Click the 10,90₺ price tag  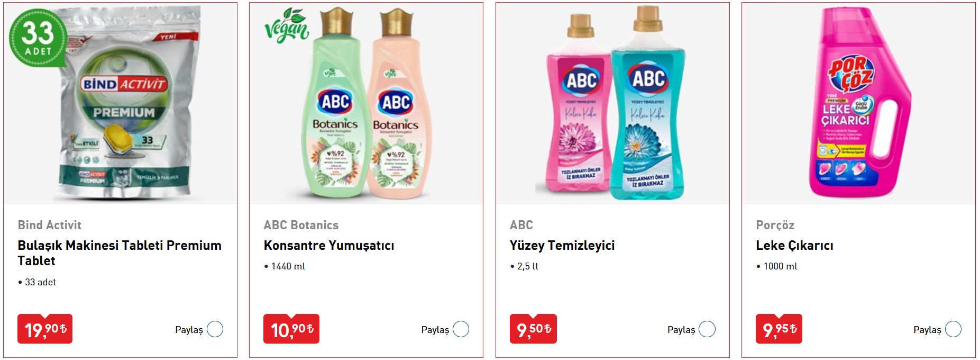(291, 329)
